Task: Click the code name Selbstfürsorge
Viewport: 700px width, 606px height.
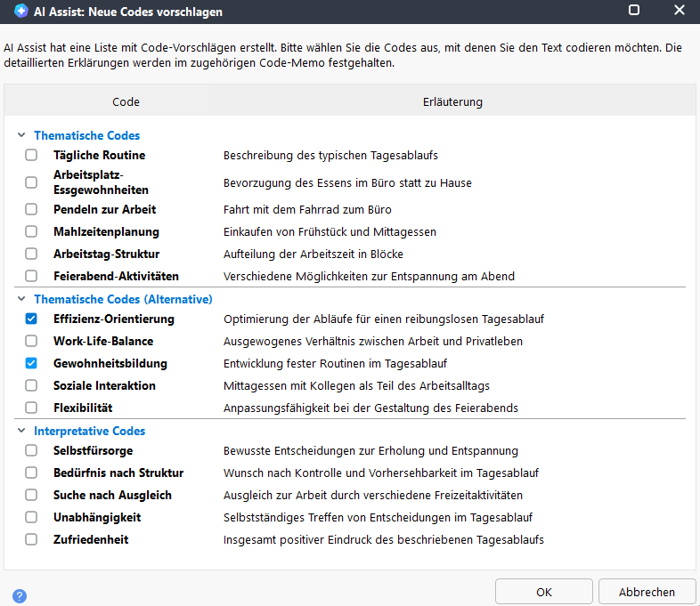Action: [94, 451]
